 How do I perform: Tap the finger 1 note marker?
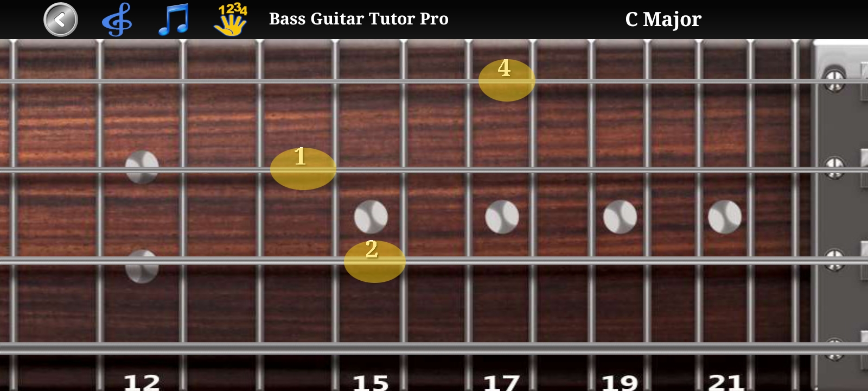303,169
